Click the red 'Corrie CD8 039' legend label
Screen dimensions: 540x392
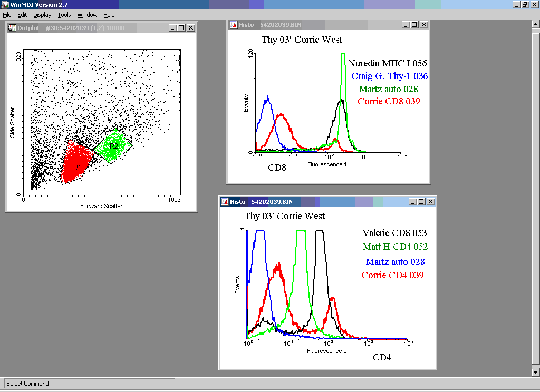(389, 101)
